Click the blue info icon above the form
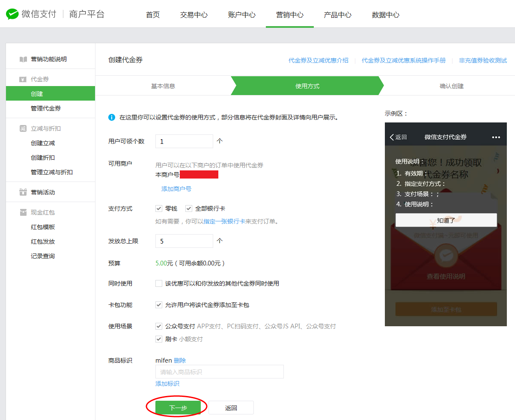Screen dimensions: 515x420 click(112, 117)
